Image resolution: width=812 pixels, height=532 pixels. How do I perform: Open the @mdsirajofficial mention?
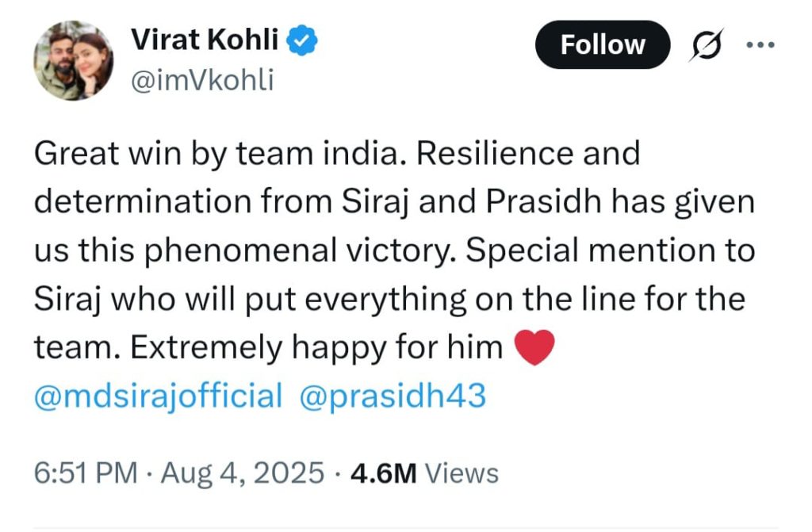pos(158,395)
